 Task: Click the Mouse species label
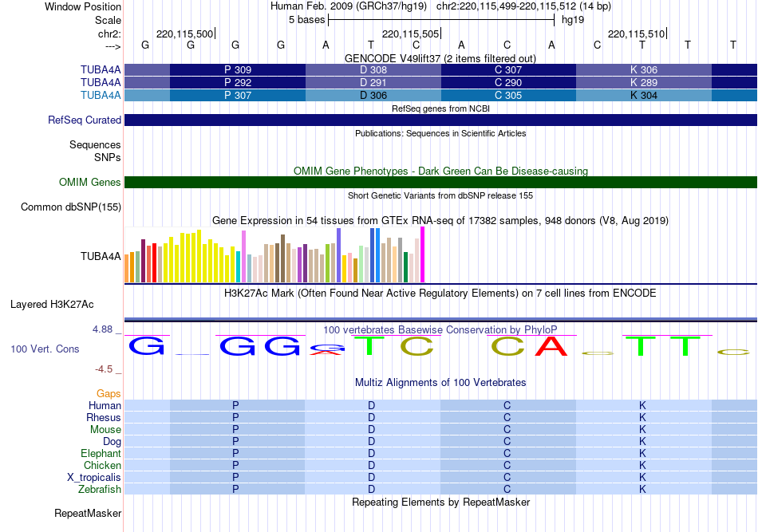[105, 430]
